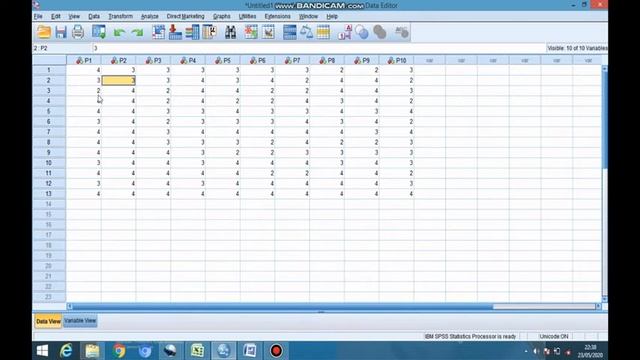The image size is (640, 360).
Task: Click the P10 cell in row 13
Action: tap(397, 194)
